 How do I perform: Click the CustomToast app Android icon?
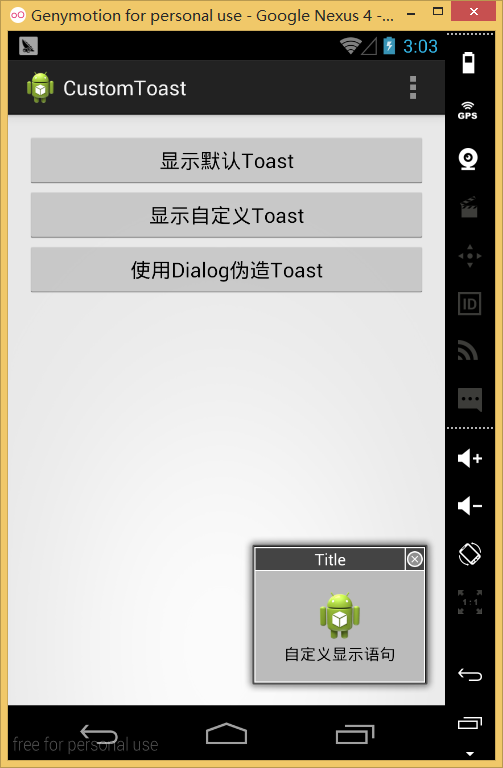[x=41, y=88]
